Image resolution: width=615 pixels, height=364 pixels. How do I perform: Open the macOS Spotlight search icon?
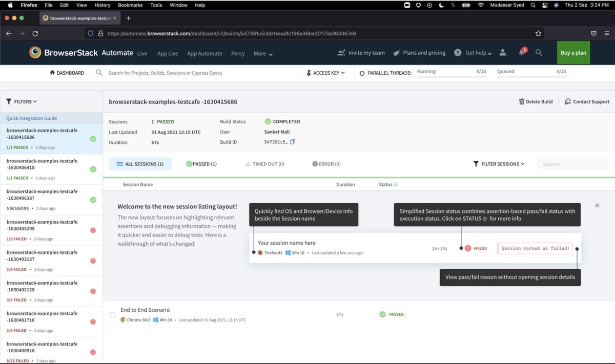(x=533, y=5)
